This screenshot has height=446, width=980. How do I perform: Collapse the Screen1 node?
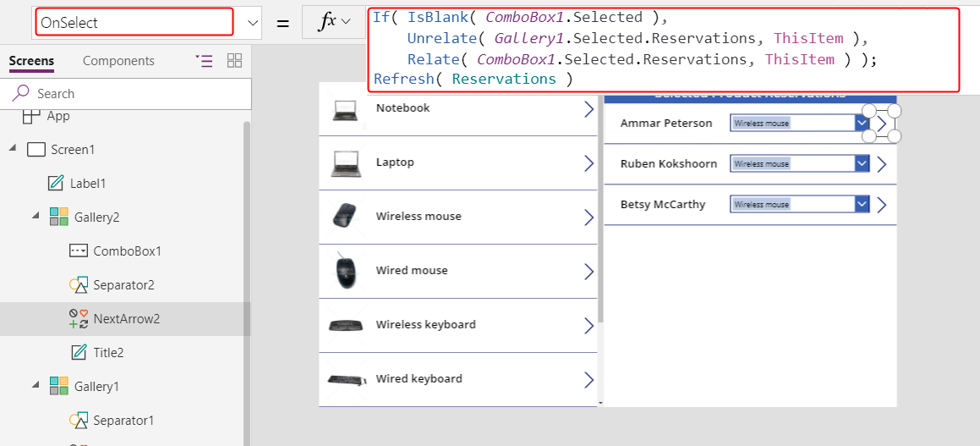pyautogui.click(x=13, y=149)
